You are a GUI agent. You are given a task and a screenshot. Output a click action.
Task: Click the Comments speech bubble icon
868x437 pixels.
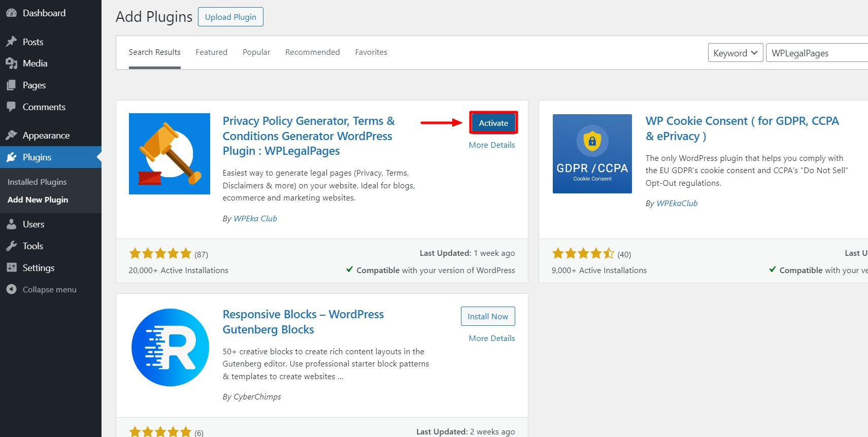coord(11,107)
